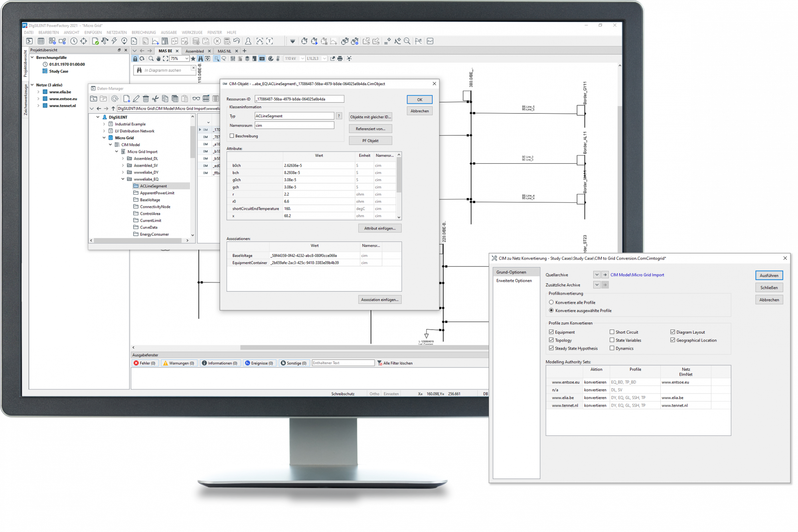Open the BERECHNUNG menu
The height and width of the screenshot is (532, 798).
tap(144, 32)
